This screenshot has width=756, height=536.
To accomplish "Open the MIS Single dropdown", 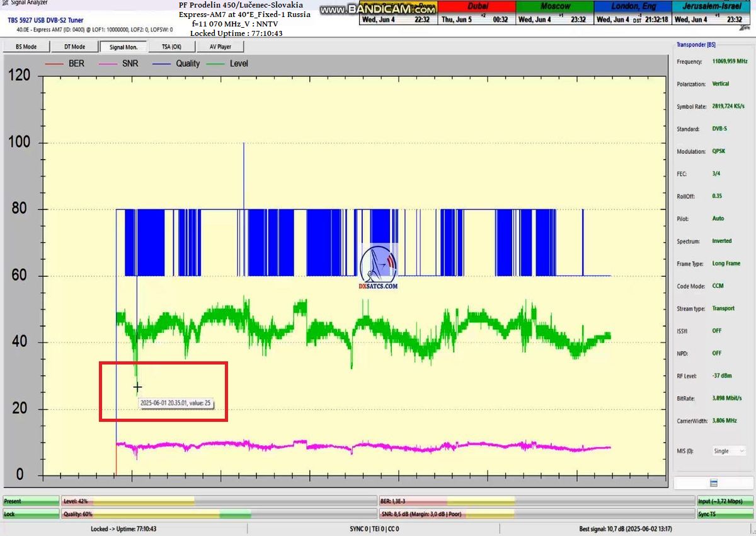I will pyautogui.click(x=728, y=451).
